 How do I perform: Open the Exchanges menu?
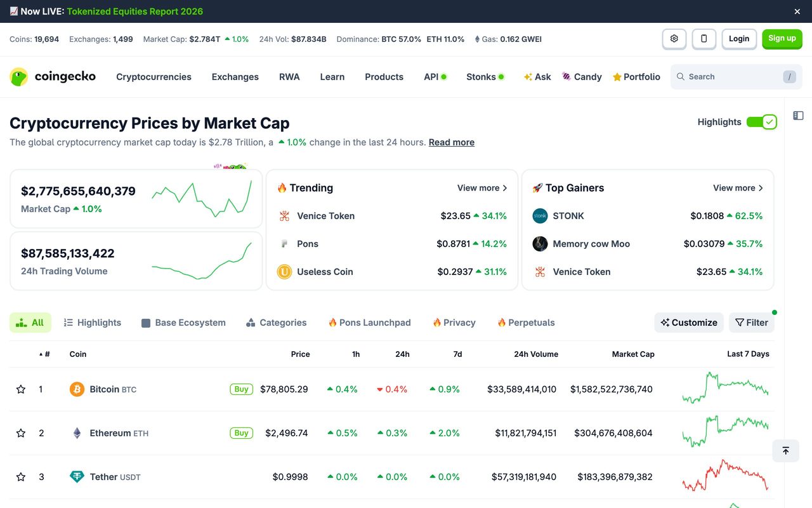235,77
